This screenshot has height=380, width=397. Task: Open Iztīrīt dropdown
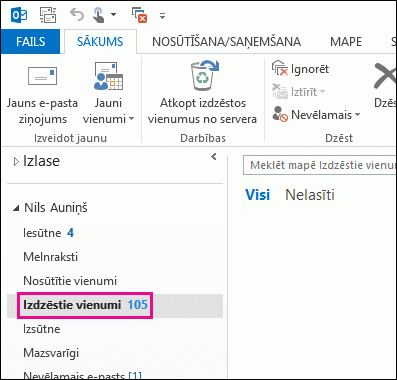(x=299, y=92)
